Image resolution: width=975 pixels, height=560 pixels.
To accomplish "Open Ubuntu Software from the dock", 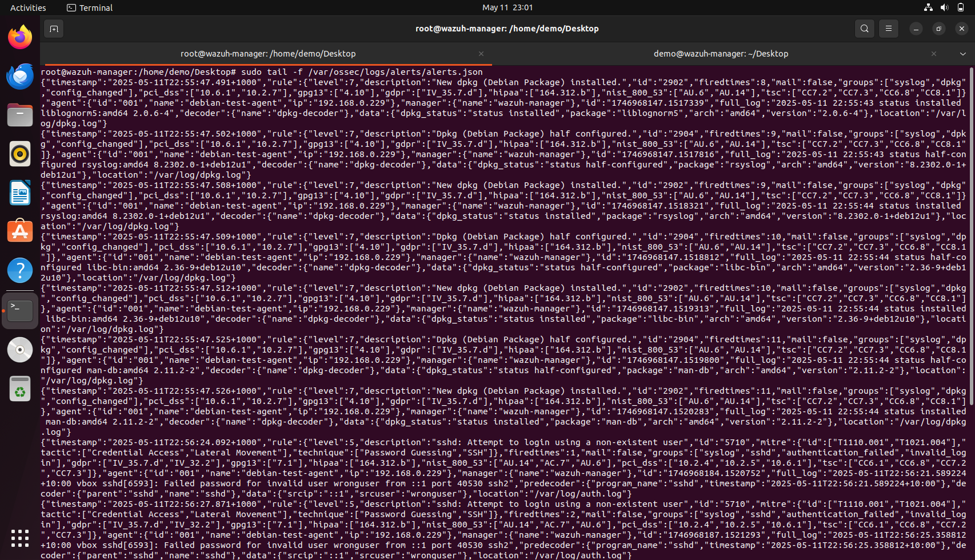I will [20, 231].
